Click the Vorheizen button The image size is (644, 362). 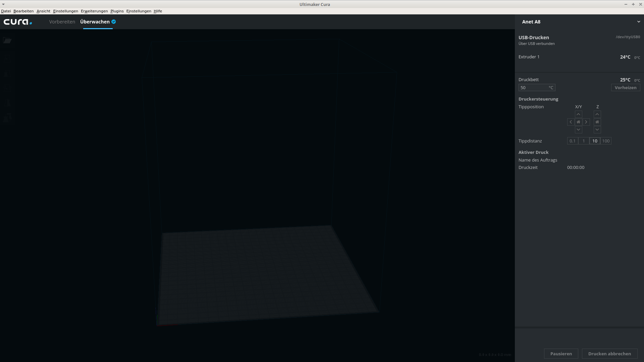pyautogui.click(x=625, y=87)
